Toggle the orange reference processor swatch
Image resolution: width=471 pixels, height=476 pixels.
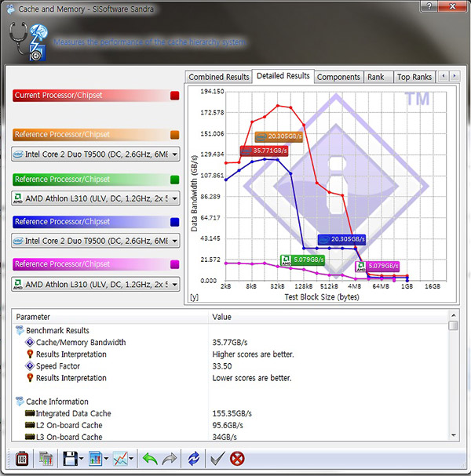tap(175, 135)
